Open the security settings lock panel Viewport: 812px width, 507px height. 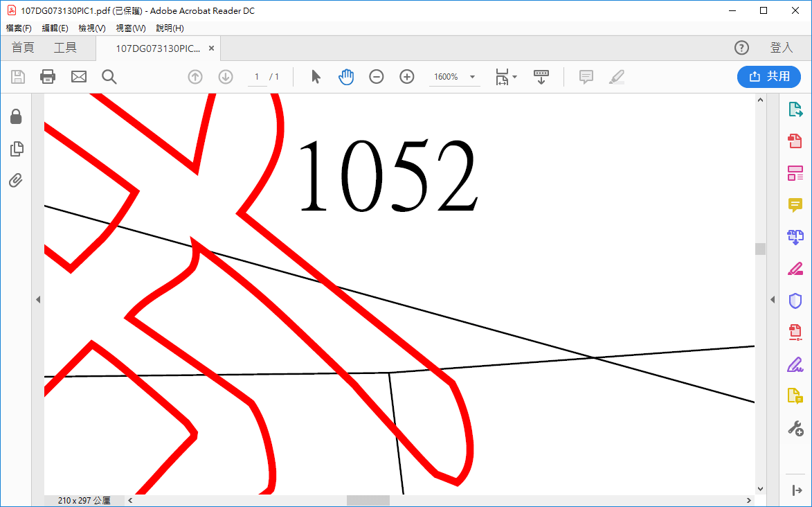pyautogui.click(x=15, y=116)
